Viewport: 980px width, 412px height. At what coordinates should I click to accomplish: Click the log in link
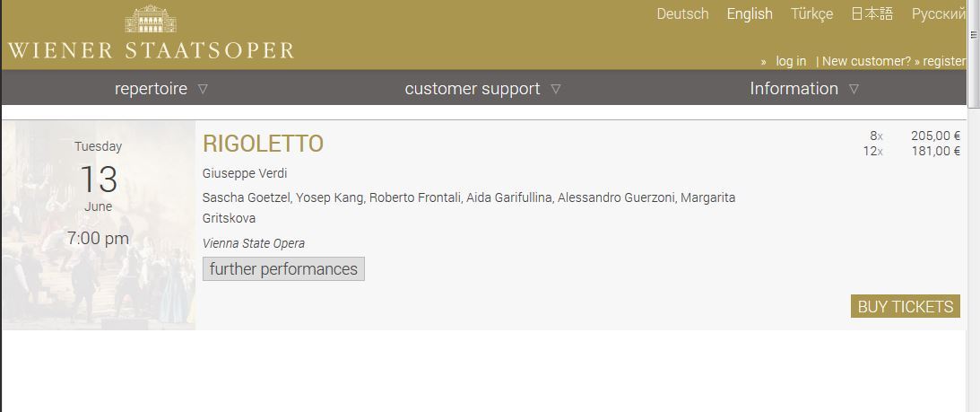(791, 61)
